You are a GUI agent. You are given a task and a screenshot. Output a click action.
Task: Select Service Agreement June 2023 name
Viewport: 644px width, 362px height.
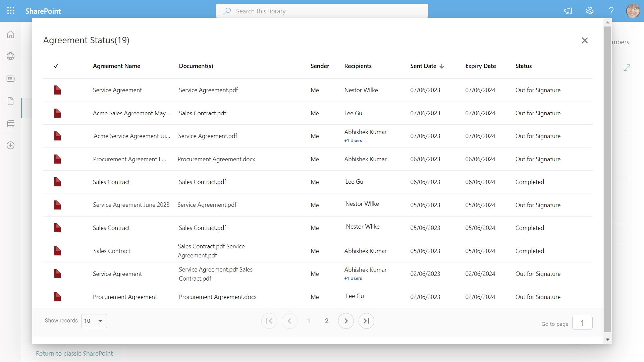(x=131, y=205)
